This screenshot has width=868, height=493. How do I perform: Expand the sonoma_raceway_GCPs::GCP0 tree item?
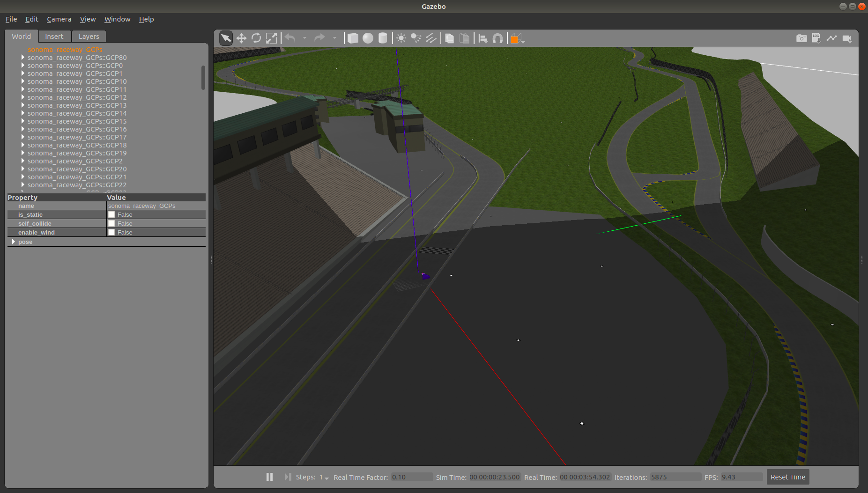(22, 66)
